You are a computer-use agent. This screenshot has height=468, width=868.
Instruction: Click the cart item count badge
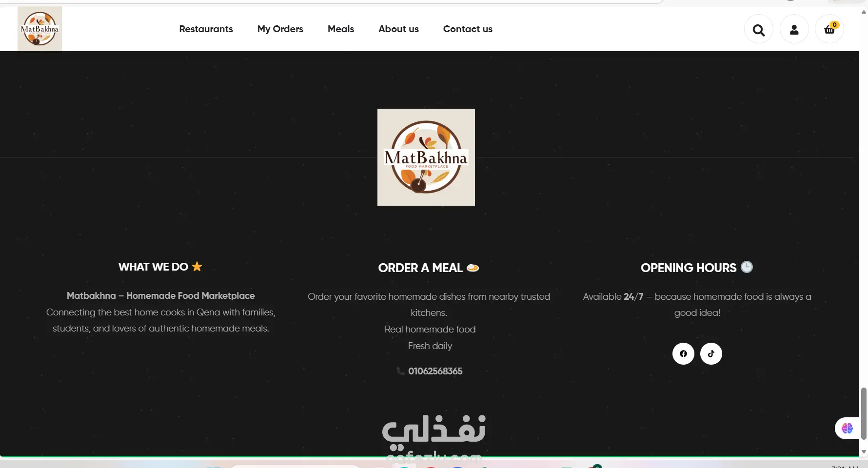point(835,24)
